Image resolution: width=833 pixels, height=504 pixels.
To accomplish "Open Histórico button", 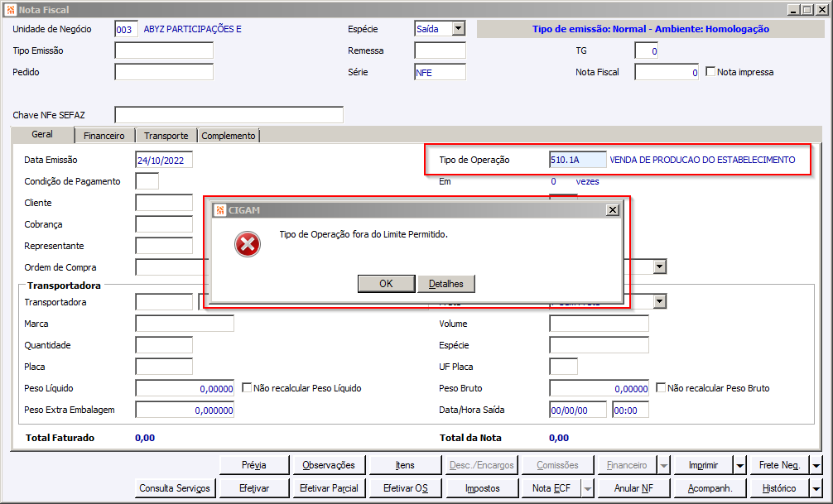I will (779, 488).
